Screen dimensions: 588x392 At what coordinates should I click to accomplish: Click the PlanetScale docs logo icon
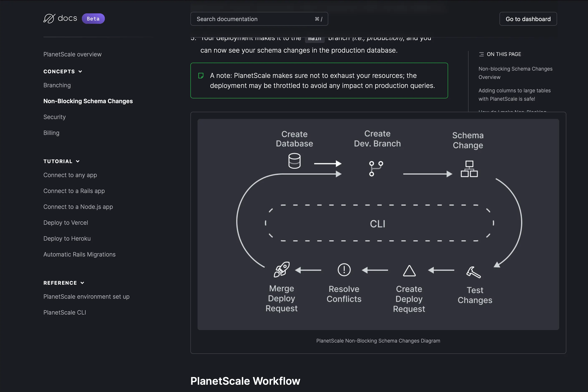tap(49, 19)
